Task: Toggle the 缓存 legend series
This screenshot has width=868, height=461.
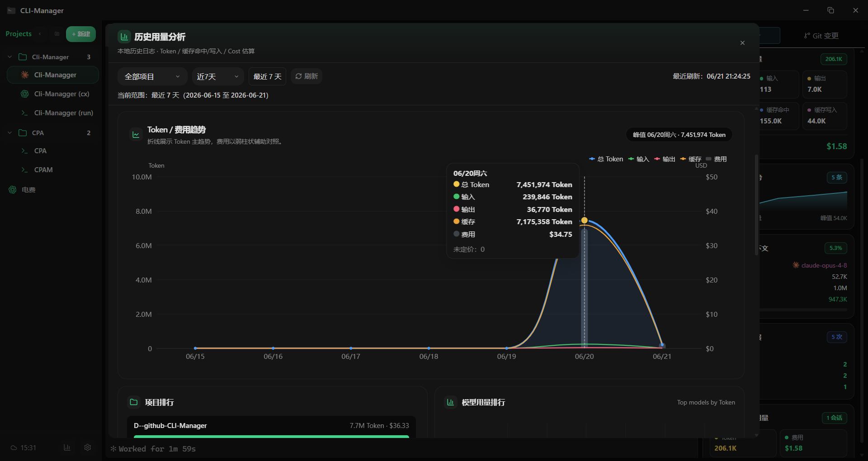Action: pos(691,159)
